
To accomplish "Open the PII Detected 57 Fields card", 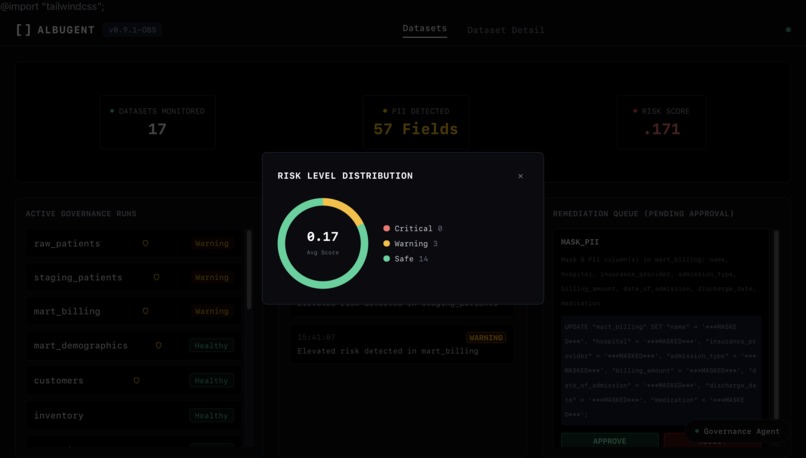I will [416, 122].
